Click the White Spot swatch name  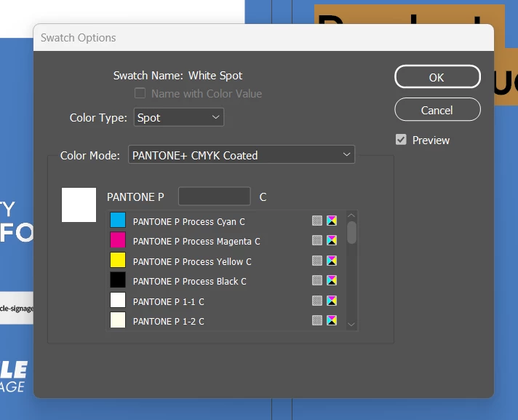click(x=215, y=76)
